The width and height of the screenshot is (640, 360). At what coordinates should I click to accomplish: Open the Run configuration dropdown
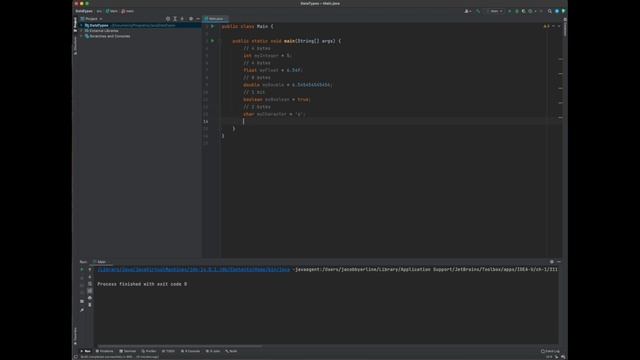click(x=496, y=11)
